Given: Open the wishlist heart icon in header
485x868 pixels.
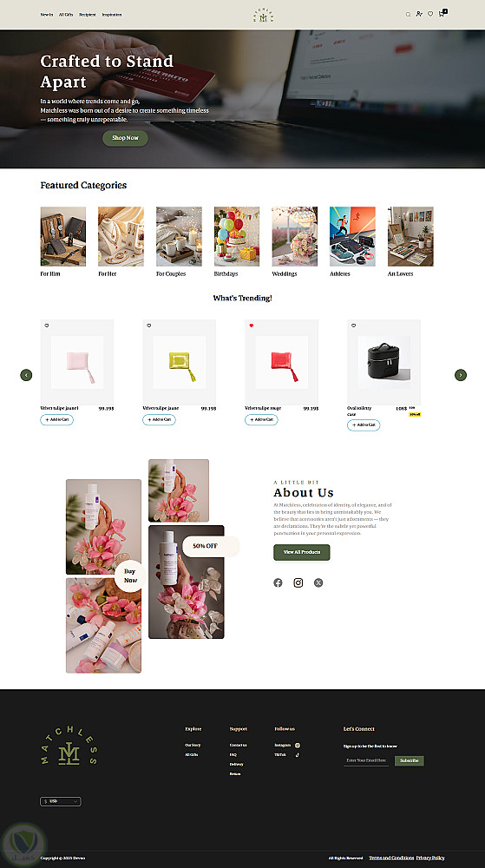Looking at the screenshot, I should 430,14.
